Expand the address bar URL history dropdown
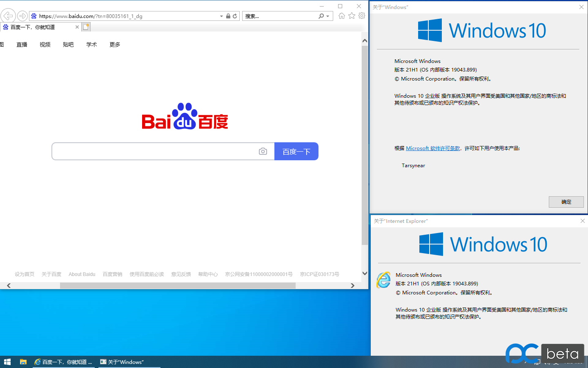588x368 pixels. (222, 16)
